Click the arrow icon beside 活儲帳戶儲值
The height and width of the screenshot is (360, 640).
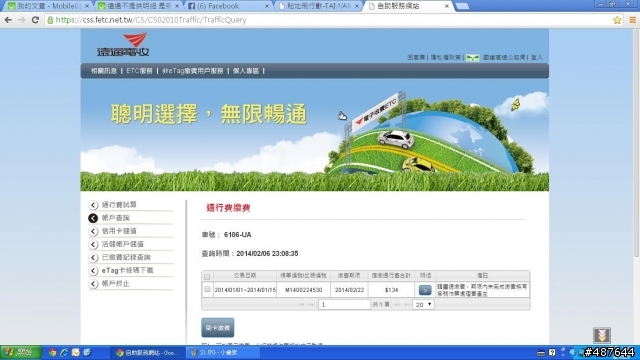(x=93, y=244)
